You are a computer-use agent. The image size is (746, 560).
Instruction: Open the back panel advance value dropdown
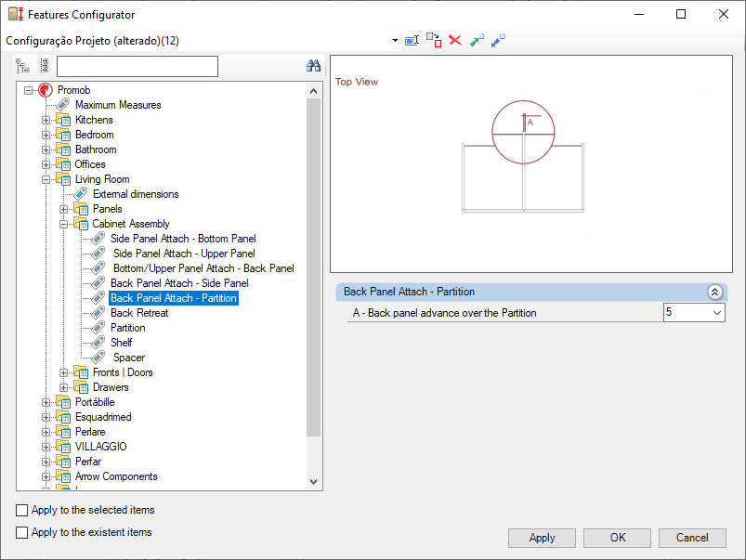[717, 313]
